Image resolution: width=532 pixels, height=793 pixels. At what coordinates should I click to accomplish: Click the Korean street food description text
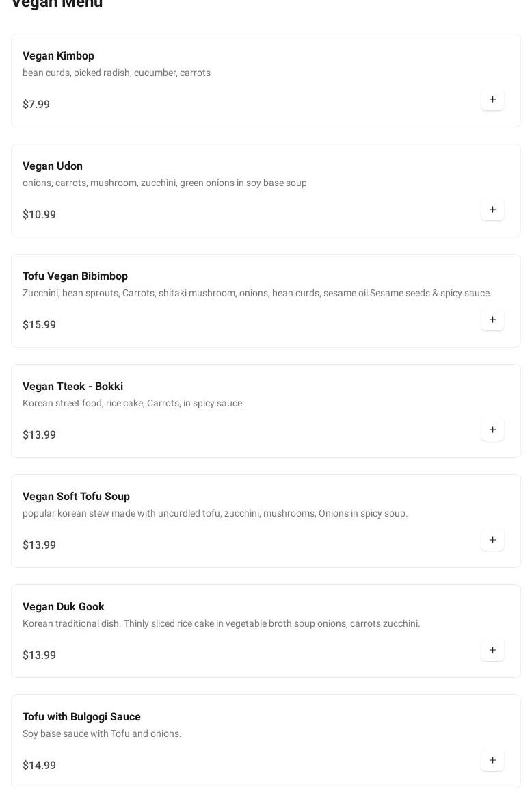coord(133,404)
